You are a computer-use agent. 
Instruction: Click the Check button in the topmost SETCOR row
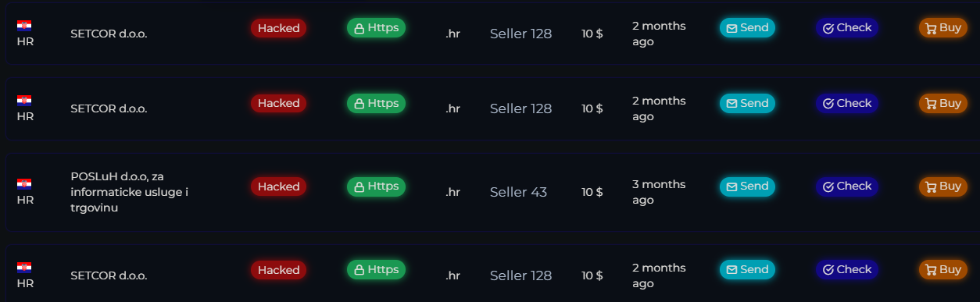[x=847, y=28]
